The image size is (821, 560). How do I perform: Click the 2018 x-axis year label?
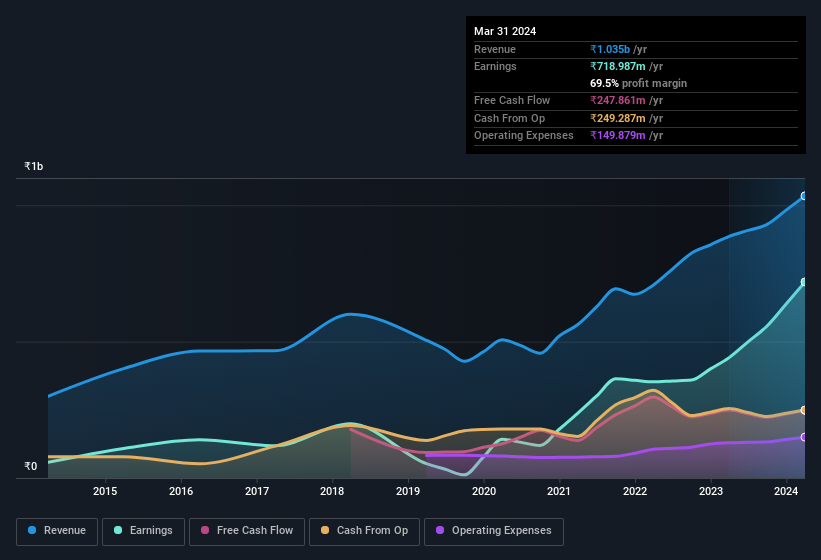point(332,491)
